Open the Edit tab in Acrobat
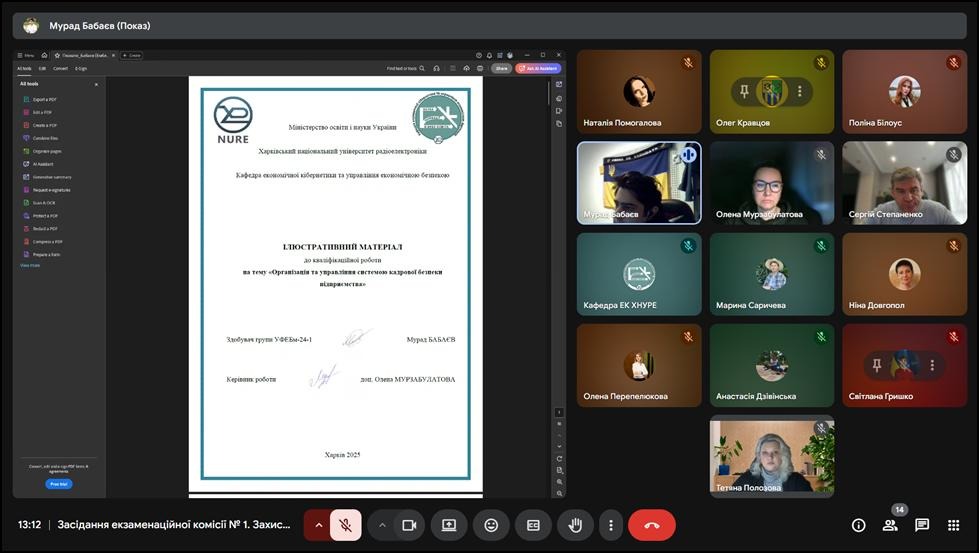Screen dimensions: 979x553 42,68
